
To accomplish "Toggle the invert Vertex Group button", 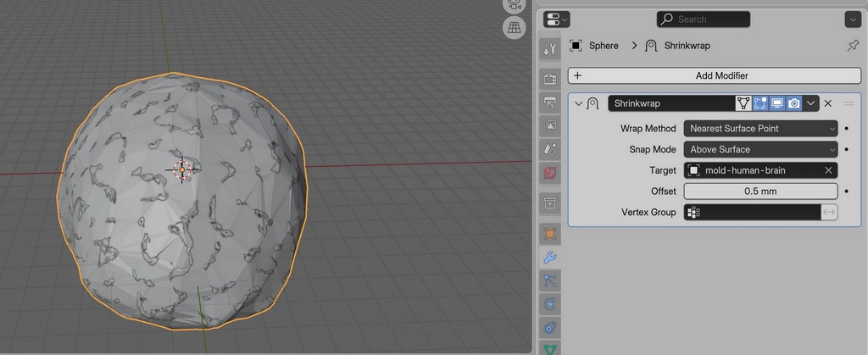I will pyautogui.click(x=829, y=213).
